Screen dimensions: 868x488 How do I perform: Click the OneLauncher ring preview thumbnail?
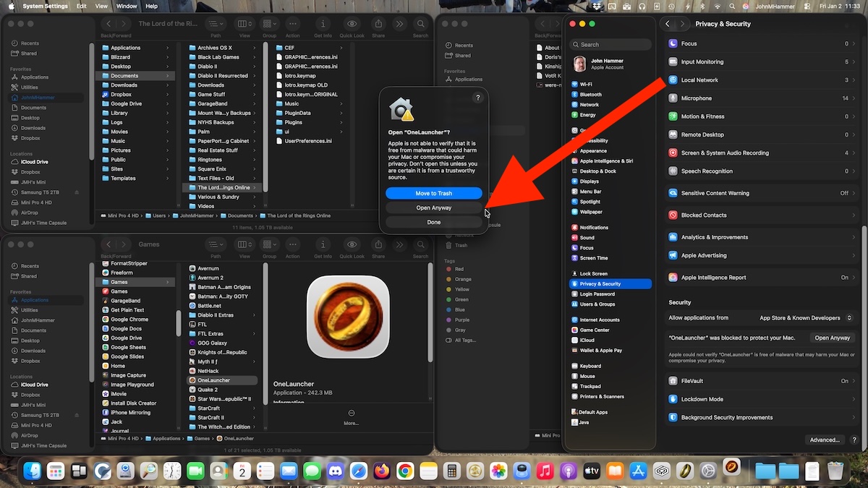click(x=348, y=316)
